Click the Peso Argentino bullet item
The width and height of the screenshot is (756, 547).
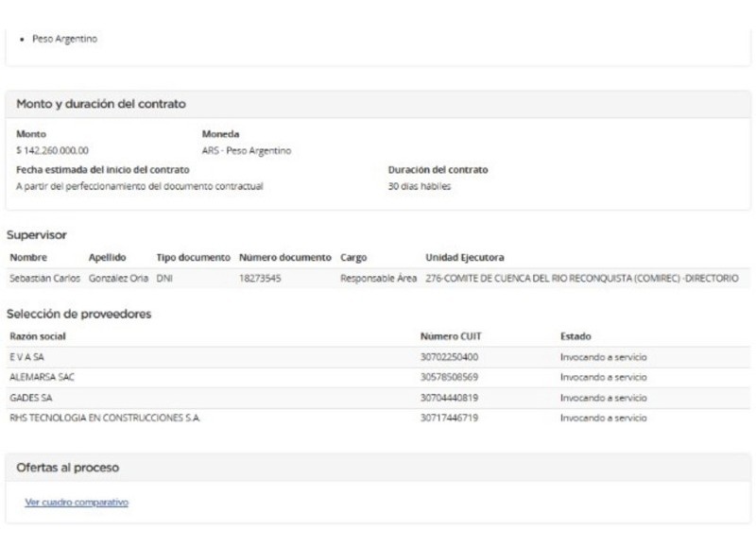[x=64, y=39]
